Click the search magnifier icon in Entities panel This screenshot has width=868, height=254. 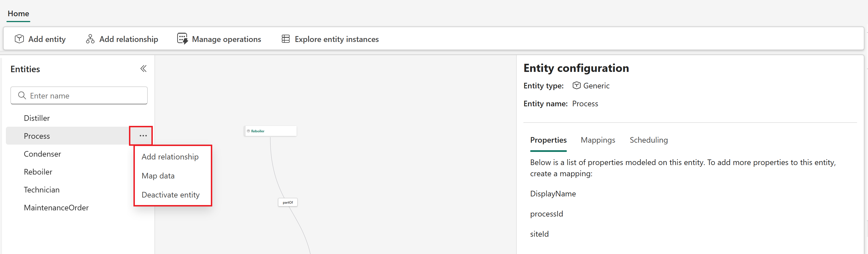[22, 96]
